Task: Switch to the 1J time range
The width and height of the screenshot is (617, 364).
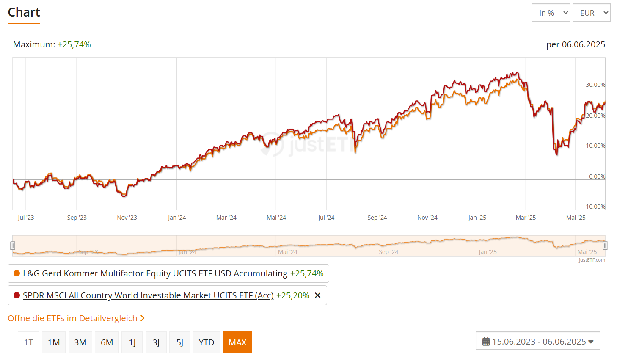Action: (x=132, y=342)
